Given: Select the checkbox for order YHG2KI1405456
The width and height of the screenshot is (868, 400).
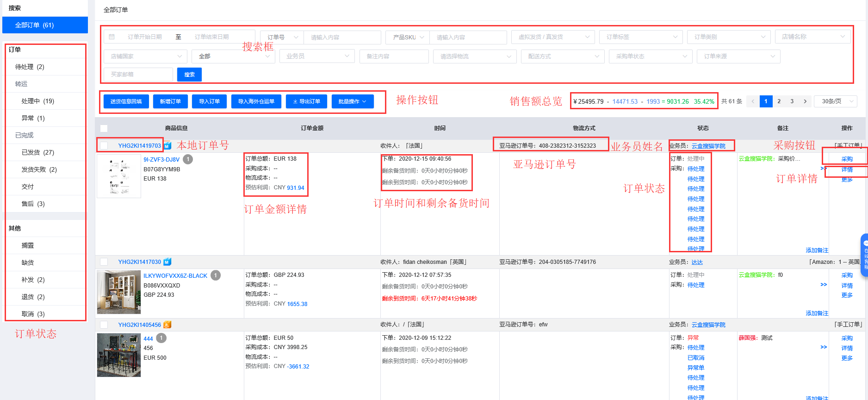Looking at the screenshot, I should pyautogui.click(x=104, y=325).
